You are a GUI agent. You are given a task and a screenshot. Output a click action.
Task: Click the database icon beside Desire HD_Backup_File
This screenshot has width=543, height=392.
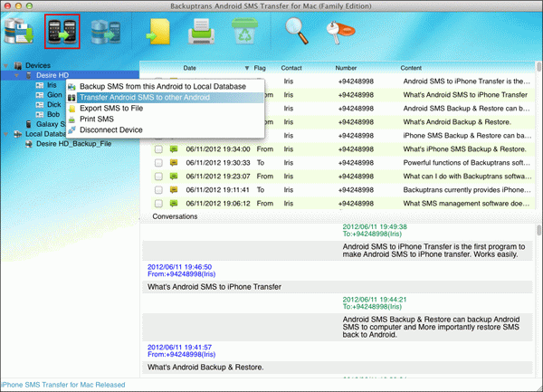29,144
